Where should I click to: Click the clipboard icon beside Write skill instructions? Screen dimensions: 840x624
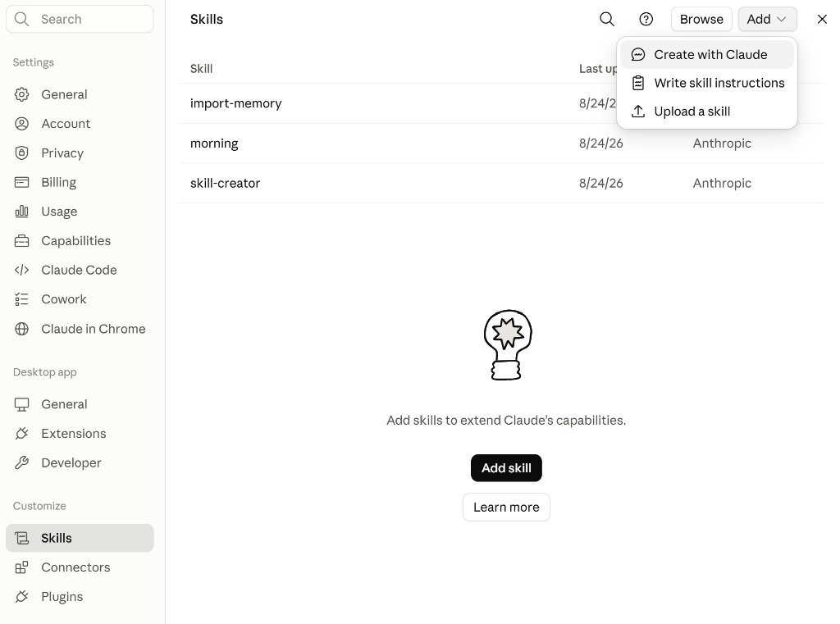point(637,83)
